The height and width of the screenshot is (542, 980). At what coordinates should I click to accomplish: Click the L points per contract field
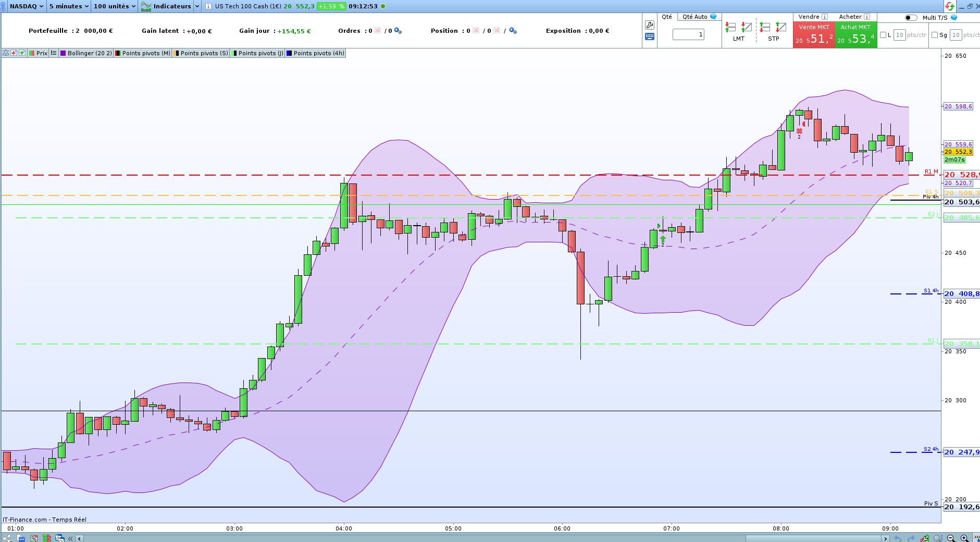pos(899,35)
